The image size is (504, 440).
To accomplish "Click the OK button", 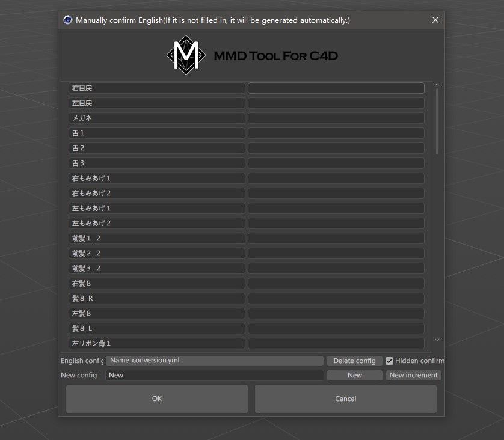I will [x=157, y=399].
